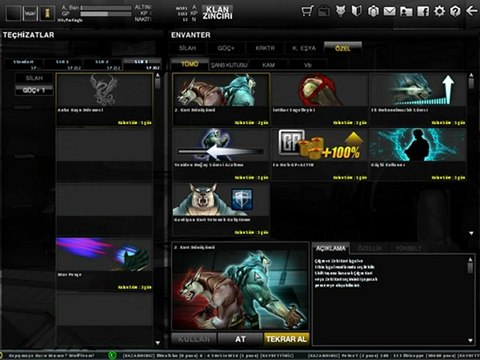480x360 pixels.
Task: Open the help question mark icon
Action: tap(455, 11)
